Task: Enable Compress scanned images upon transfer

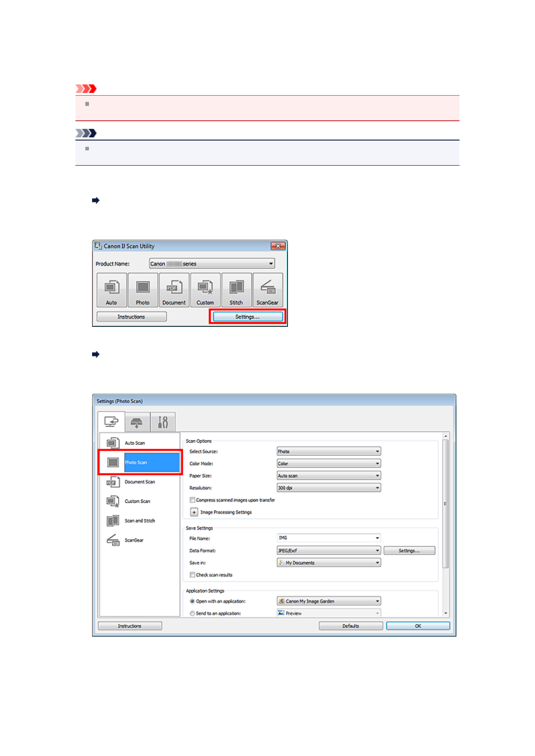Action: tap(193, 500)
